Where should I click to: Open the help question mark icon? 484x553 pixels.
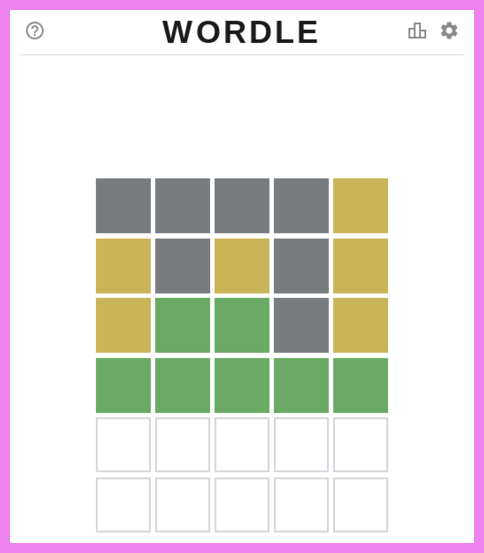(35, 31)
